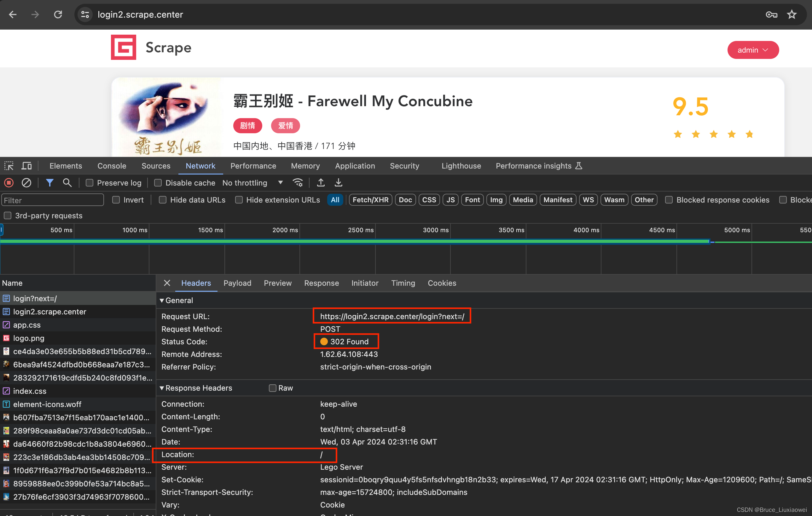Clear the network log
The image size is (812, 516).
(x=26, y=183)
